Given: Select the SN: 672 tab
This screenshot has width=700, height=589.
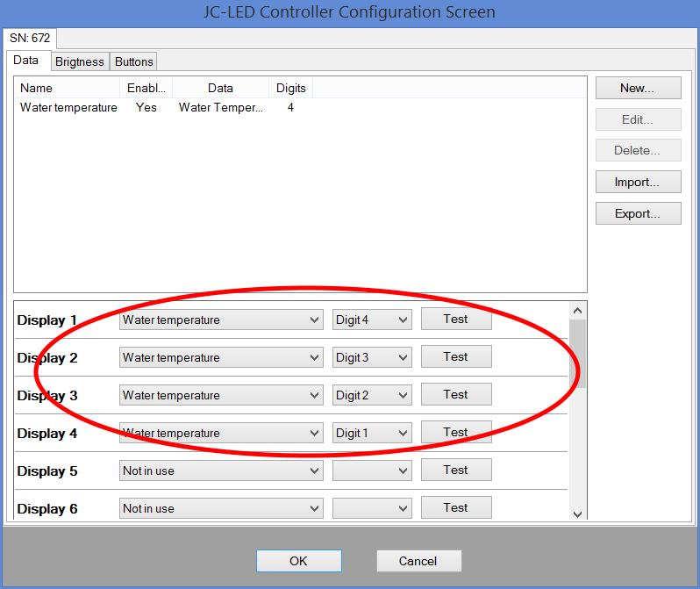Looking at the screenshot, I should click(x=30, y=39).
